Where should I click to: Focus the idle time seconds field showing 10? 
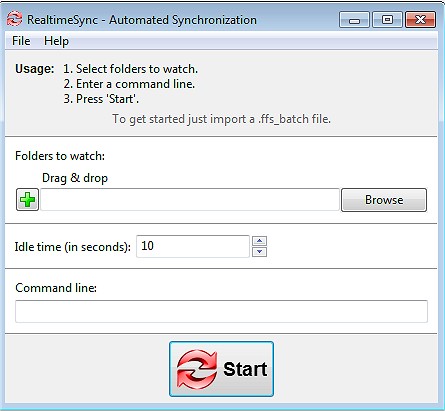point(193,246)
